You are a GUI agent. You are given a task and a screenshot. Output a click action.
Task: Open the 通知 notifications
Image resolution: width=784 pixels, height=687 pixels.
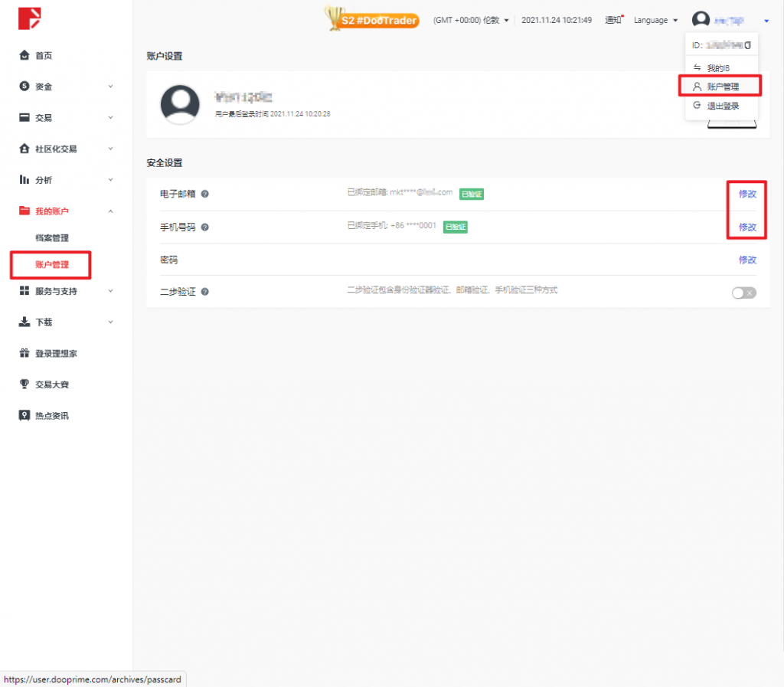click(613, 20)
